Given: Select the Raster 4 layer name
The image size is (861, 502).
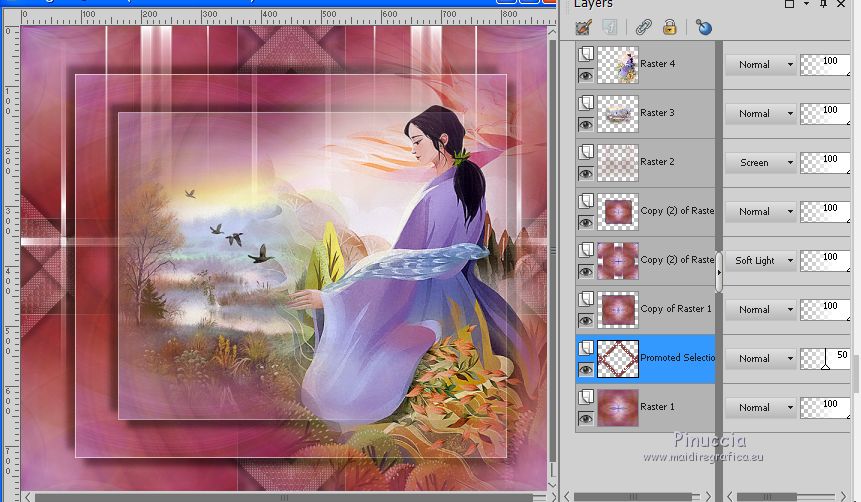Looking at the screenshot, I should 657,64.
